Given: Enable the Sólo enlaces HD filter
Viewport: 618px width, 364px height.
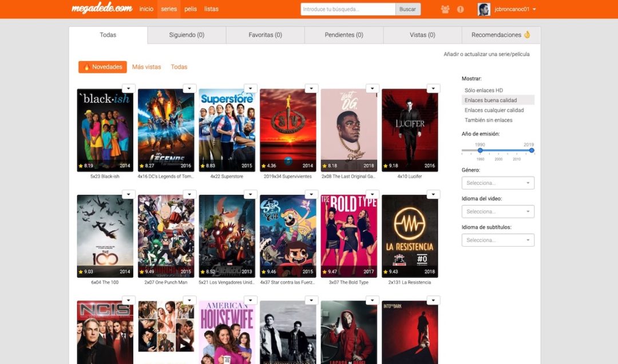Looking at the screenshot, I should pyautogui.click(x=483, y=90).
